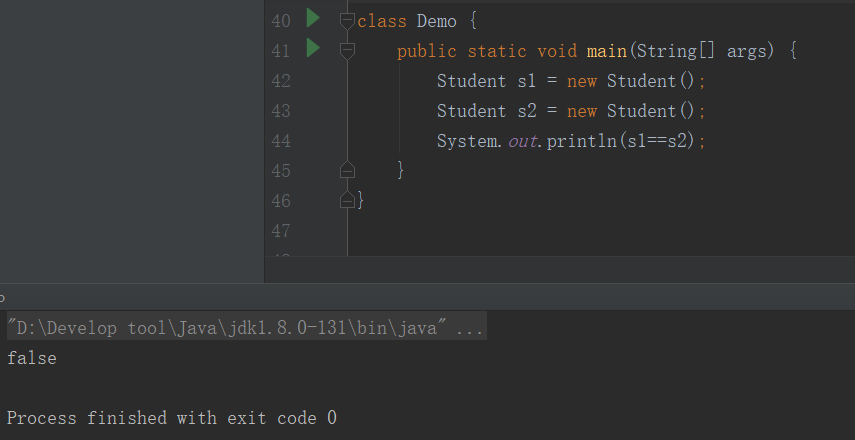This screenshot has height=440, width=855.
Task: Fold at class Demo closing brace marker
Action: (347, 200)
